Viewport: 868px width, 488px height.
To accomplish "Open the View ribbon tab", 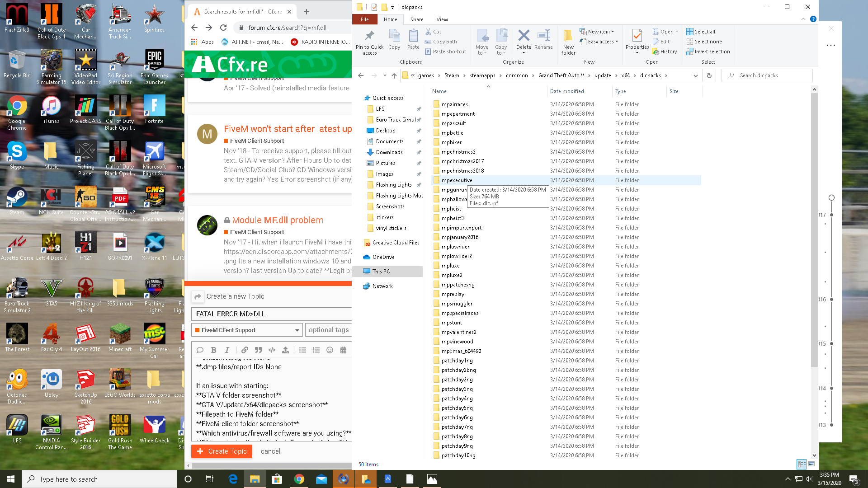I will 442,19.
